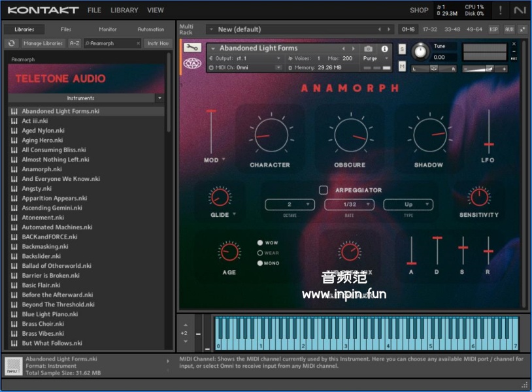Image resolution: width=532 pixels, height=392 pixels.
Task: Switch to the Files tab
Action: point(66,29)
